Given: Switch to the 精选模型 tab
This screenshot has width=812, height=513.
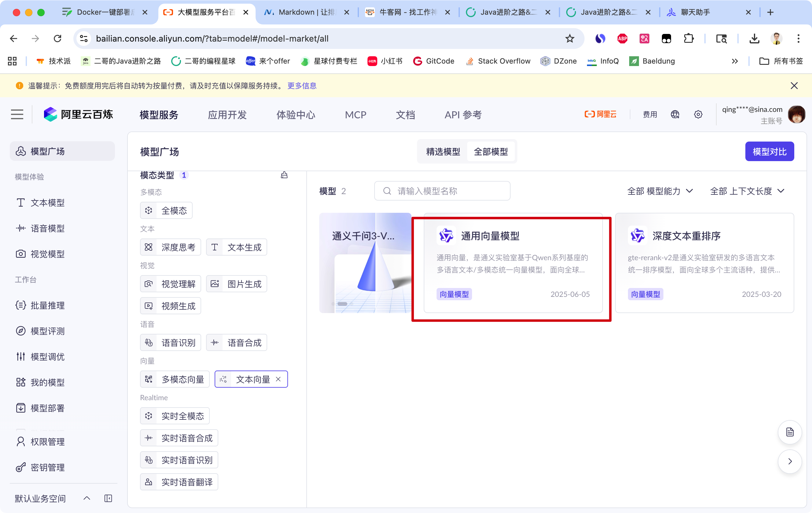Looking at the screenshot, I should coord(443,152).
